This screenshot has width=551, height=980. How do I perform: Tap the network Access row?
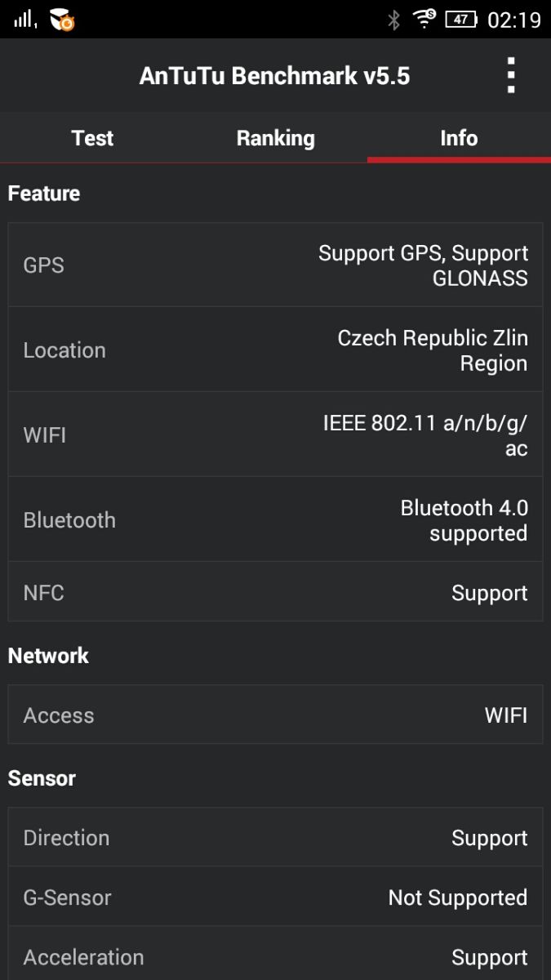[x=275, y=715]
